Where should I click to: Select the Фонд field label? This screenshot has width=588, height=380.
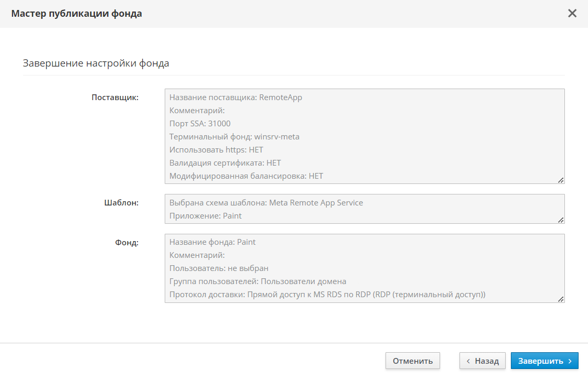(x=126, y=243)
